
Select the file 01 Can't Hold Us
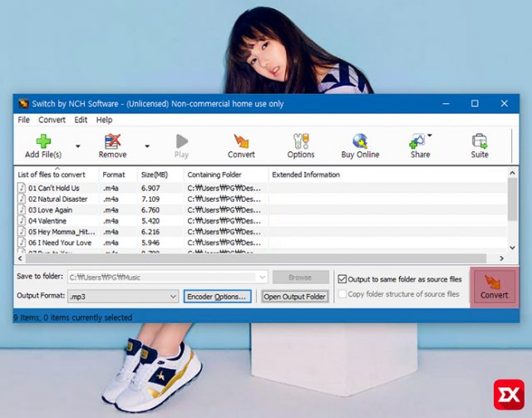(53, 188)
